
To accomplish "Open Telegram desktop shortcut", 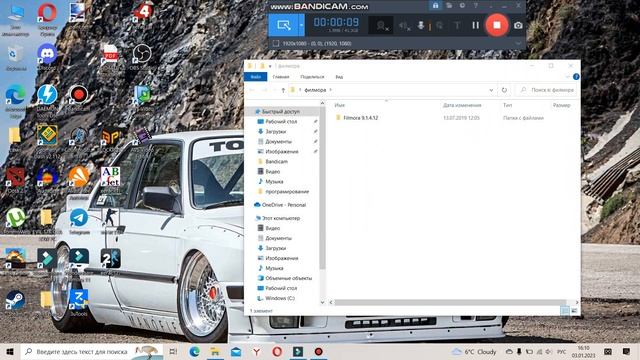I will pos(79,222).
